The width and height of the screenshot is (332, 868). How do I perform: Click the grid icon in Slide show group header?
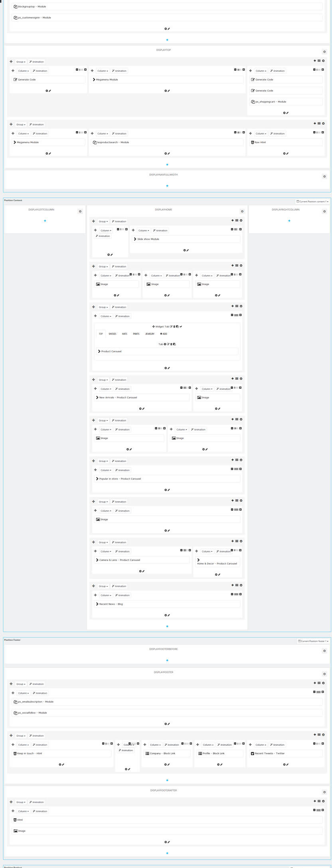coord(237,220)
